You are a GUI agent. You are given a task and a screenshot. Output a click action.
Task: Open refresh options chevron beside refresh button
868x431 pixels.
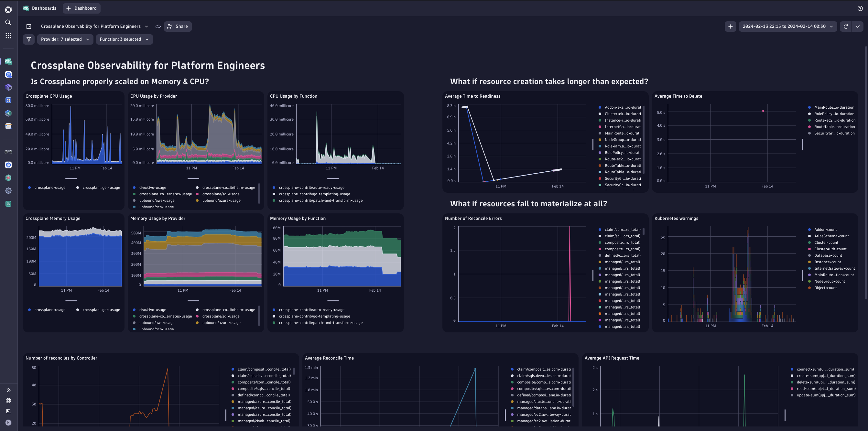click(x=858, y=26)
